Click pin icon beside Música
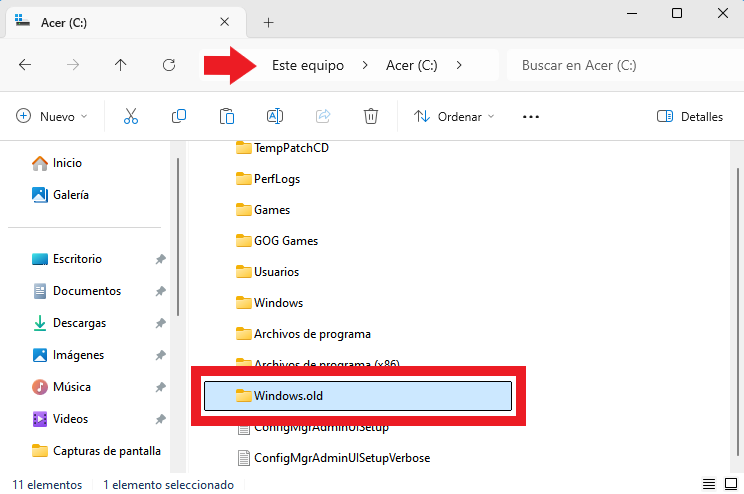Screen dimensions: 744x494 160,387
